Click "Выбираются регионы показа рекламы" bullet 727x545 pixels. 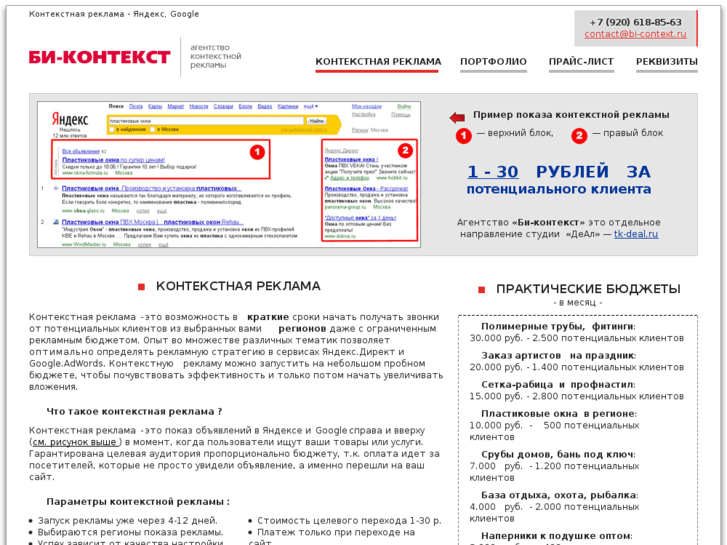click(130, 532)
